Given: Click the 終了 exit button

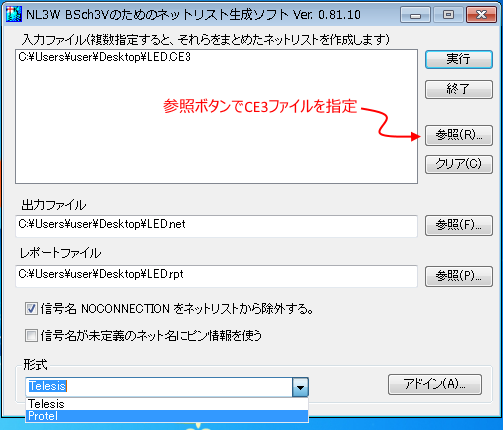Looking at the screenshot, I should tap(459, 89).
